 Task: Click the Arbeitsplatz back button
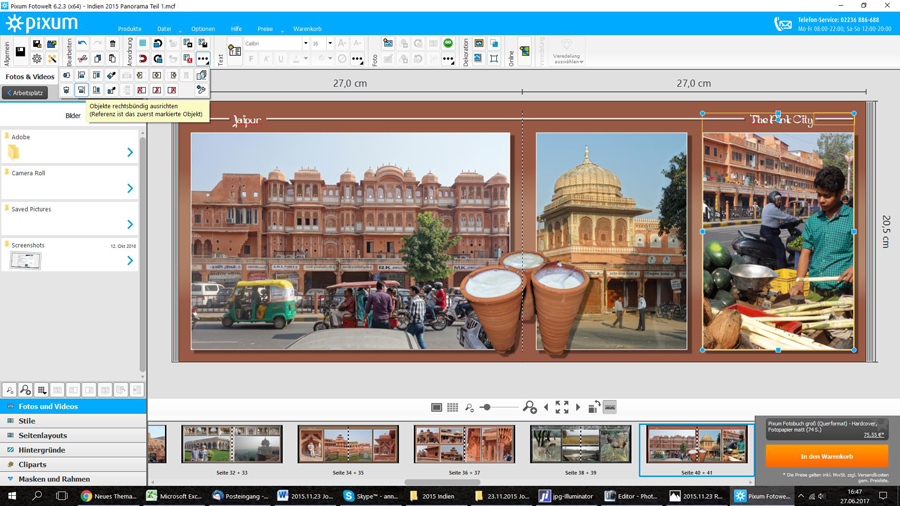[25, 93]
